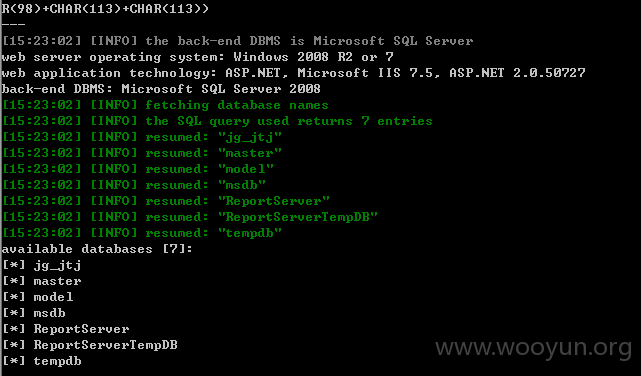Click the resumed "jg_jtj" log line
The height and width of the screenshot is (376, 641).
pos(142,137)
